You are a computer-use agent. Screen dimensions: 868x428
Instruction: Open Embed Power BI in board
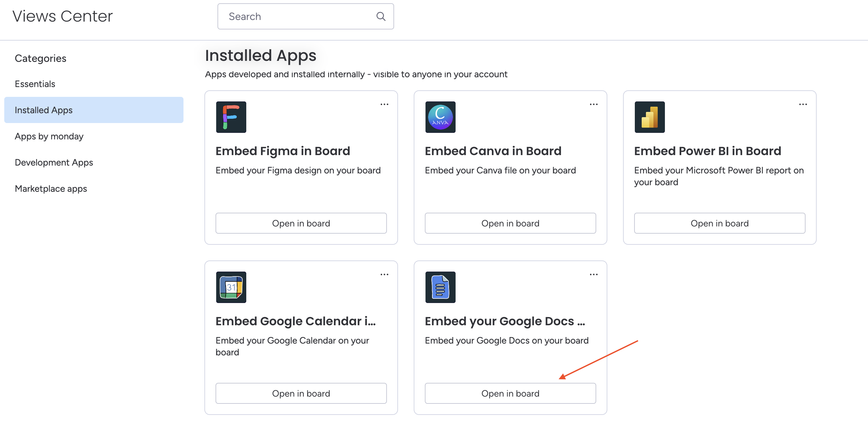pyautogui.click(x=720, y=223)
